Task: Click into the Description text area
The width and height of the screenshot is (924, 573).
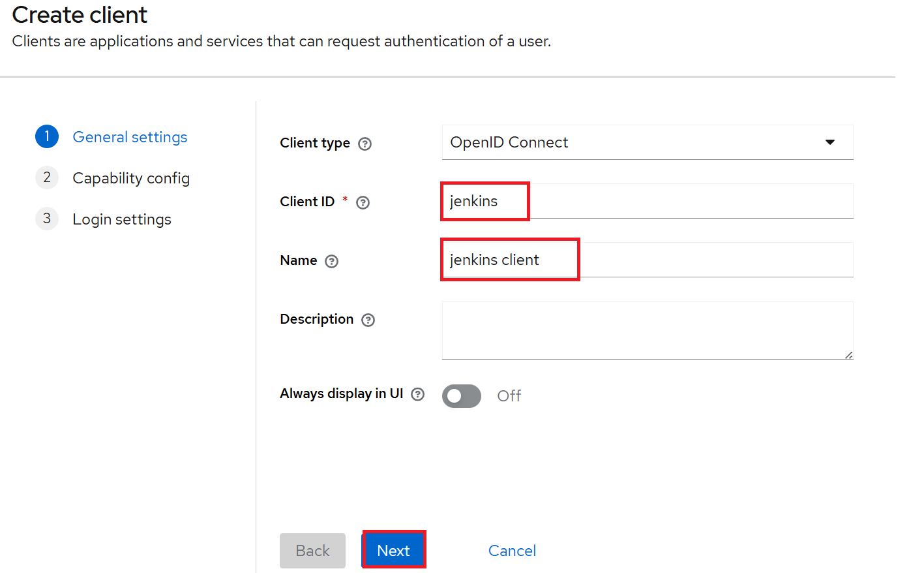Action: tap(648, 330)
